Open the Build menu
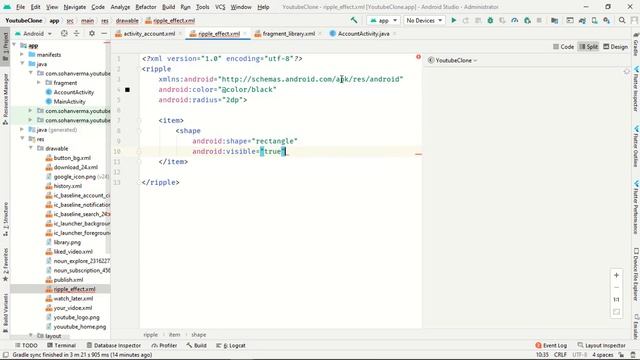This screenshot has height=360, width=640. 168,7
